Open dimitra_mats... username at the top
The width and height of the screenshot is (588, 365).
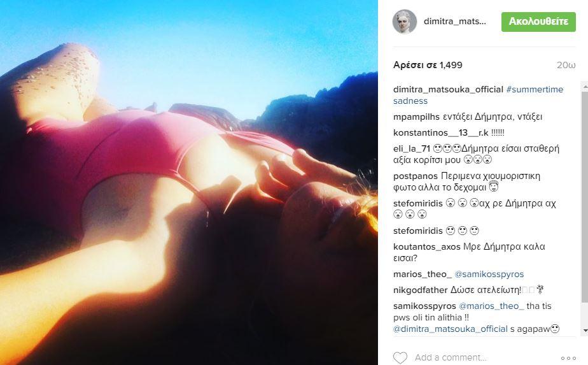pos(455,22)
